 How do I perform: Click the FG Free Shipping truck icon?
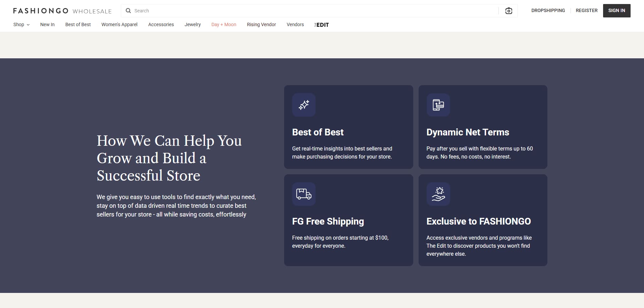pyautogui.click(x=304, y=194)
